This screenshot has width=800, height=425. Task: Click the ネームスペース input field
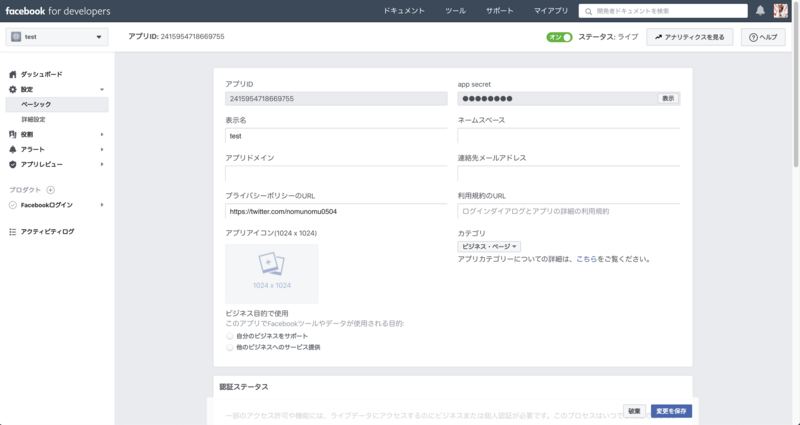[568, 136]
